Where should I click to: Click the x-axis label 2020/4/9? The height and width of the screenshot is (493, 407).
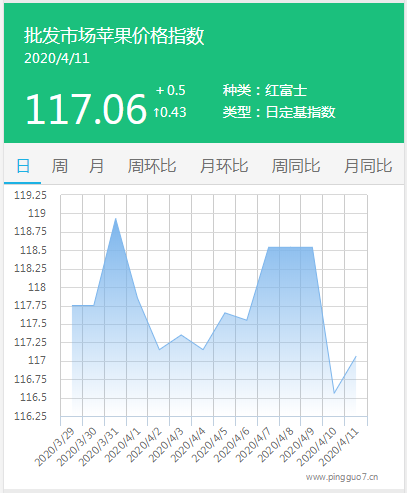pos(297,445)
